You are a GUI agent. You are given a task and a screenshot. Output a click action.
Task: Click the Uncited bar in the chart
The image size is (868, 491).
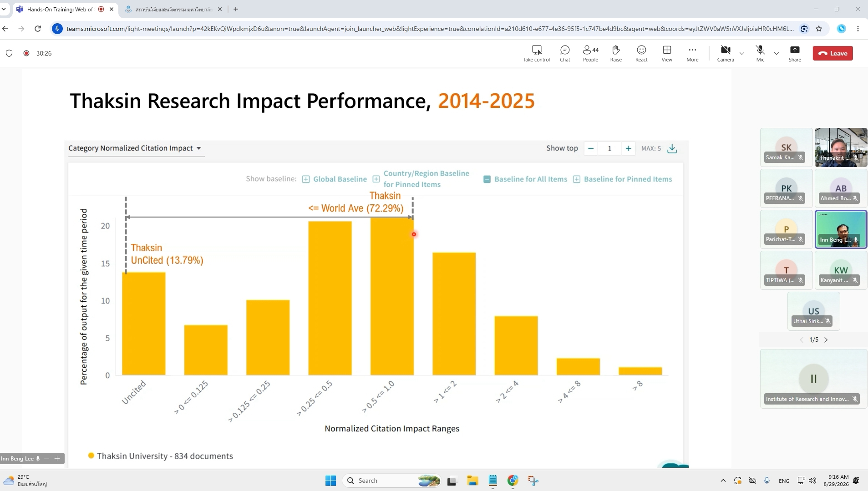tap(144, 324)
